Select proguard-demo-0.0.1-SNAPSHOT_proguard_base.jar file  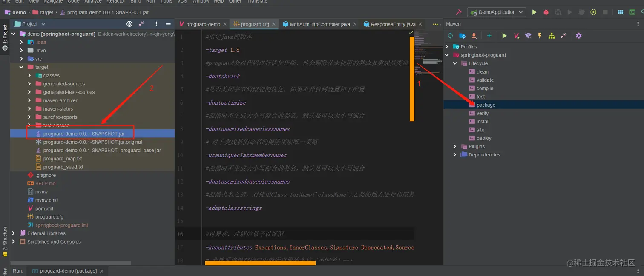click(x=102, y=150)
